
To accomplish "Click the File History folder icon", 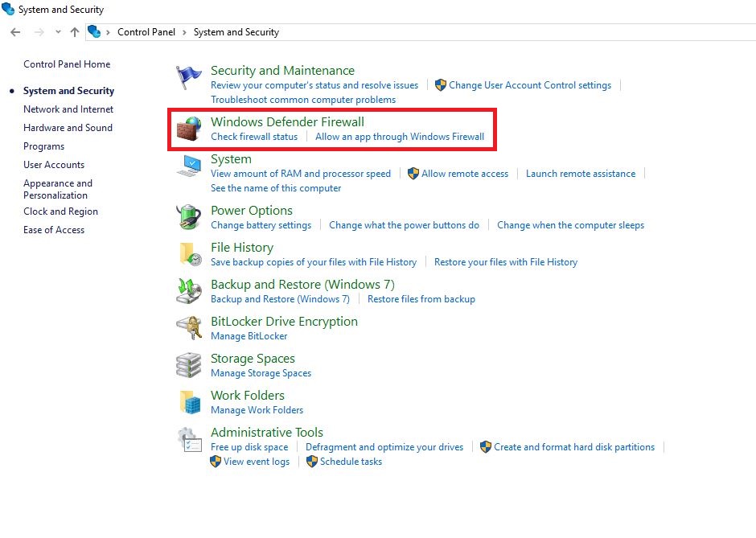I will (190, 254).
